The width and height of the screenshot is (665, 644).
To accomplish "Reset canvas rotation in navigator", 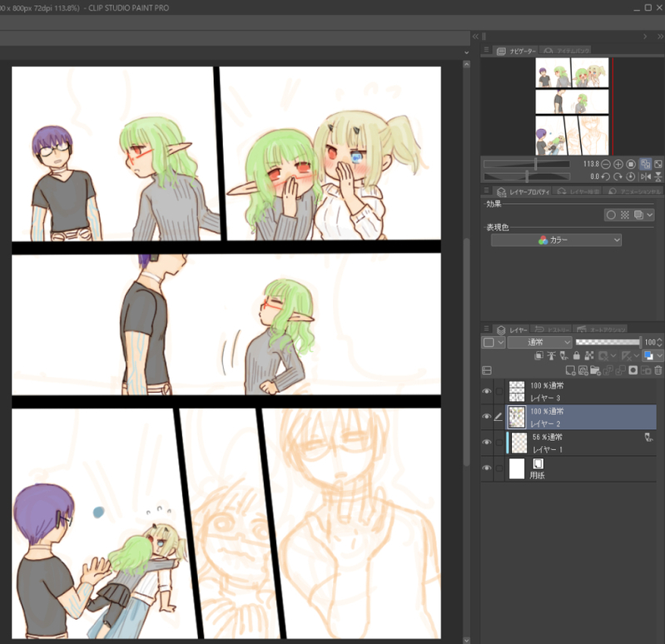I will [x=631, y=176].
